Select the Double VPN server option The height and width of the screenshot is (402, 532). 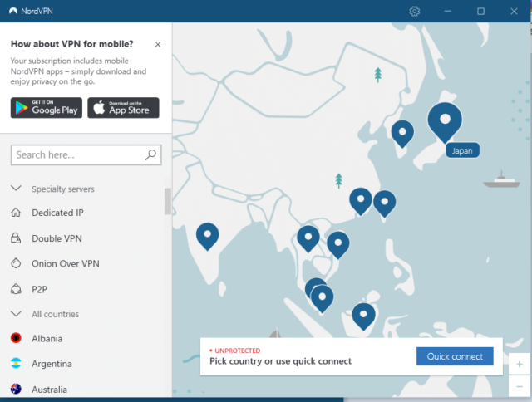(x=57, y=238)
